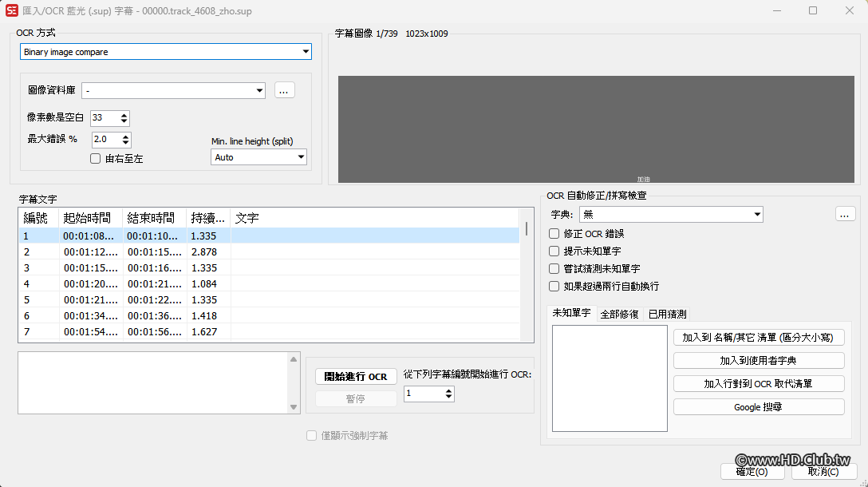Switch to the 全部修復 tab
Image resolution: width=868 pixels, height=487 pixels.
point(621,313)
